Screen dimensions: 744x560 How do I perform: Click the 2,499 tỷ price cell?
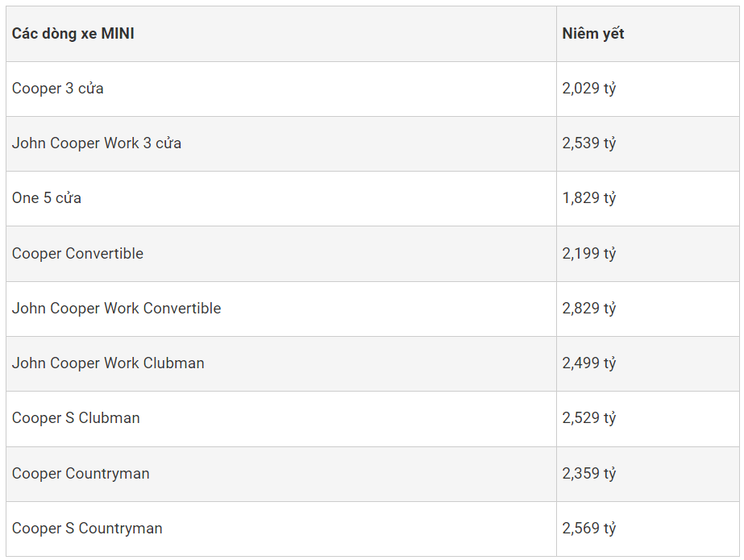(x=589, y=363)
